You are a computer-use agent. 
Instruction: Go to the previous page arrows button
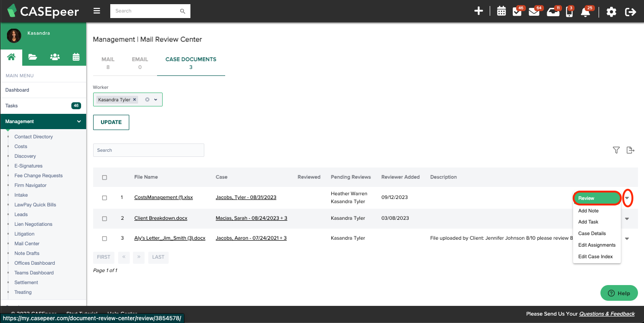124,257
